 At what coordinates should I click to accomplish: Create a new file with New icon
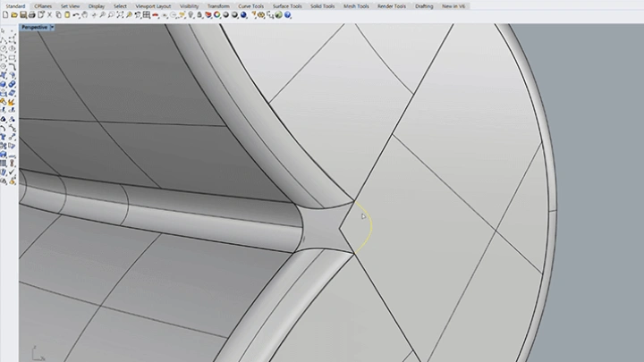click(5, 15)
